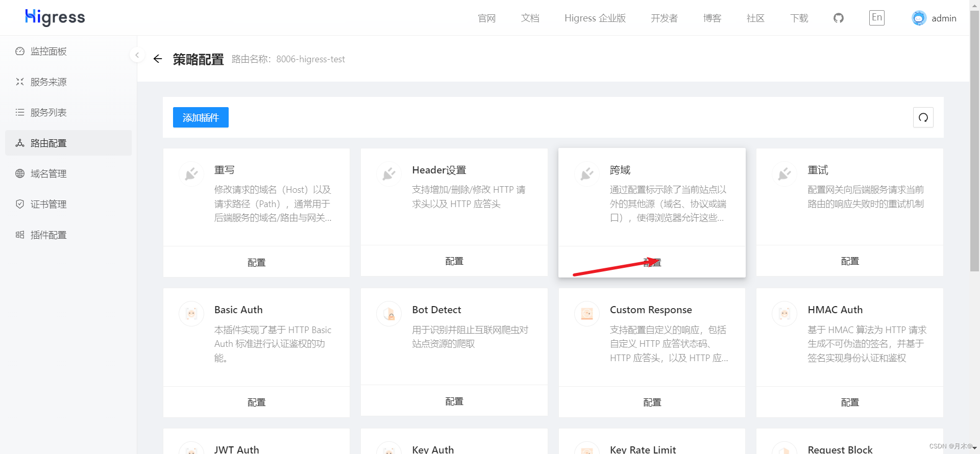
Task: Click the 添加插件 button
Action: click(x=201, y=117)
